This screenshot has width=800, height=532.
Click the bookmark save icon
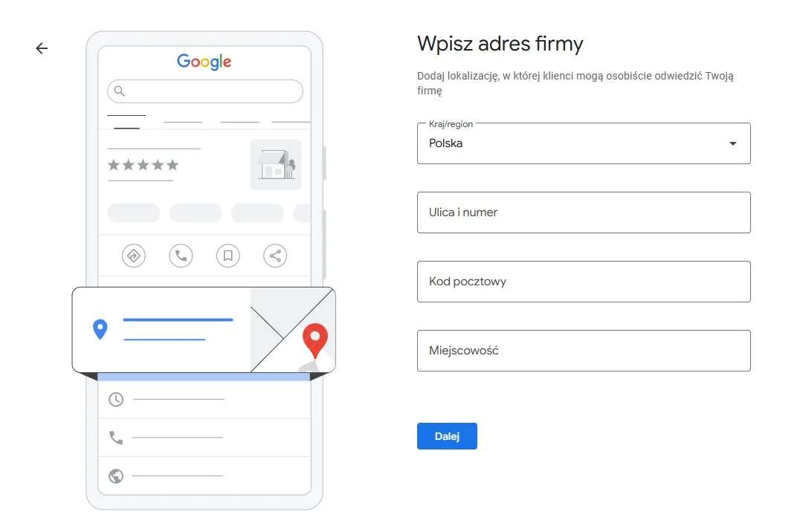pyautogui.click(x=228, y=256)
